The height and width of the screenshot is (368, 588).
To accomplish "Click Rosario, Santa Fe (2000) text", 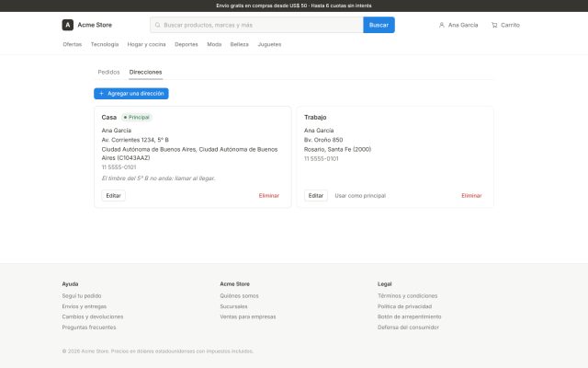I will tap(337, 149).
